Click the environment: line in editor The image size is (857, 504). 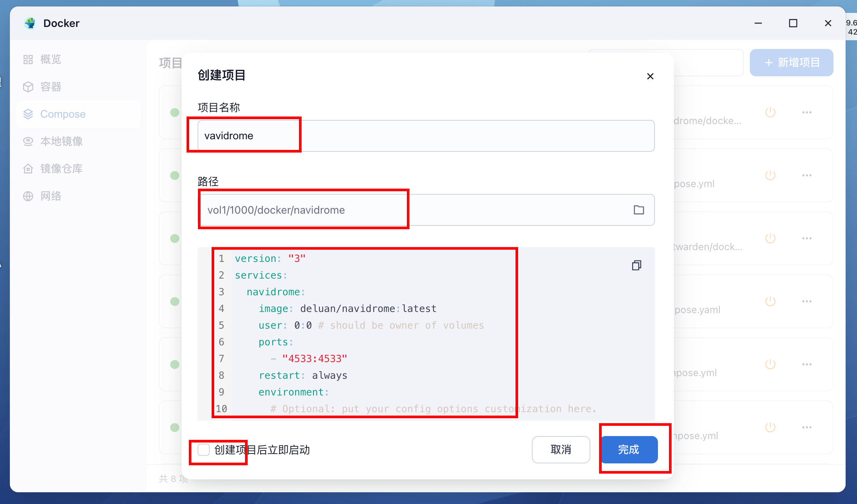(294, 392)
